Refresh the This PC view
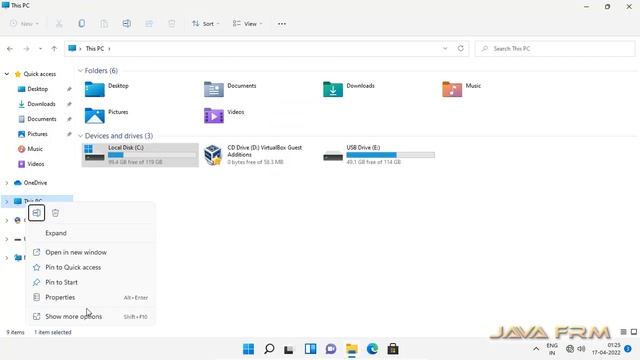Viewport: 640px width, 360px height. coord(460,48)
